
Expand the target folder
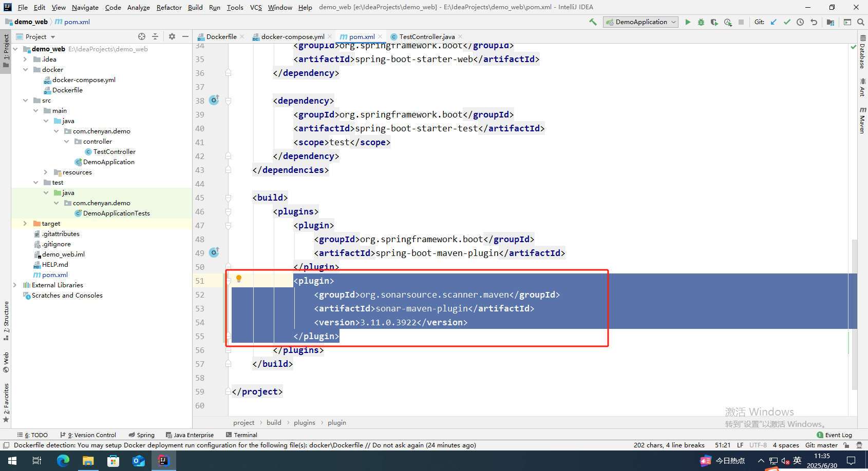(25, 224)
